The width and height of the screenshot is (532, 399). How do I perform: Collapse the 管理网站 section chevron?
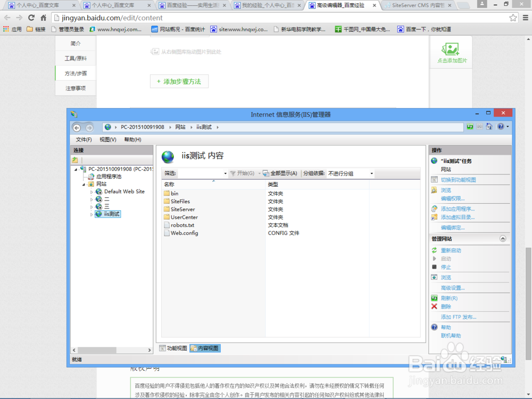tap(502, 238)
